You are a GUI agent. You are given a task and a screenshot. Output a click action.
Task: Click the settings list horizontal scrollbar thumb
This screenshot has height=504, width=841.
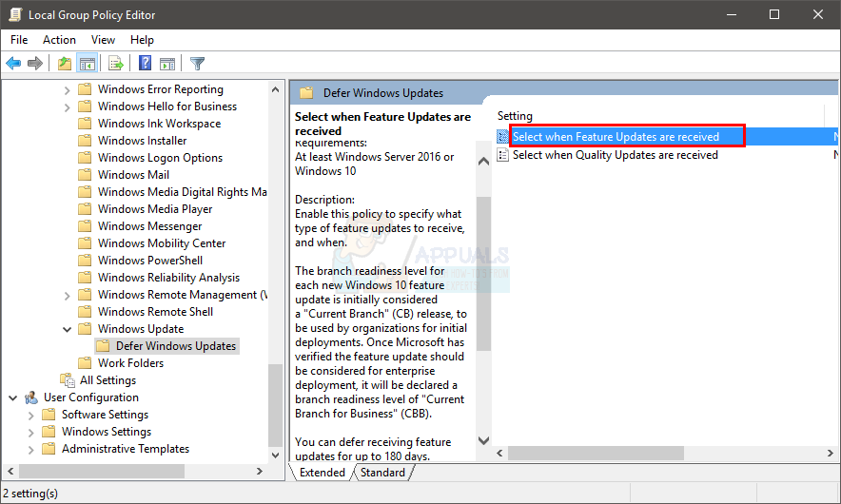tap(596, 453)
